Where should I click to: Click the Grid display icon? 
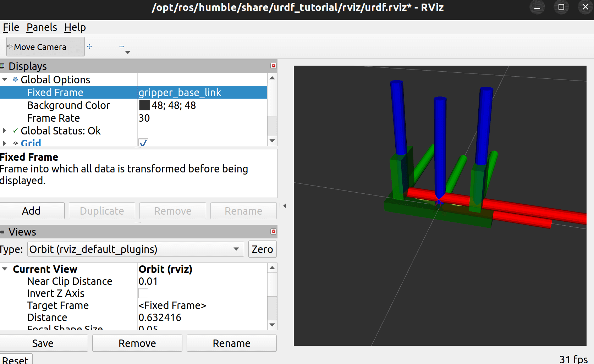pos(15,143)
